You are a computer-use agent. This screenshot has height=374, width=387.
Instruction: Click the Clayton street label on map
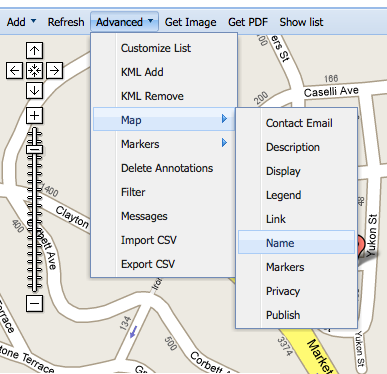click(72, 217)
